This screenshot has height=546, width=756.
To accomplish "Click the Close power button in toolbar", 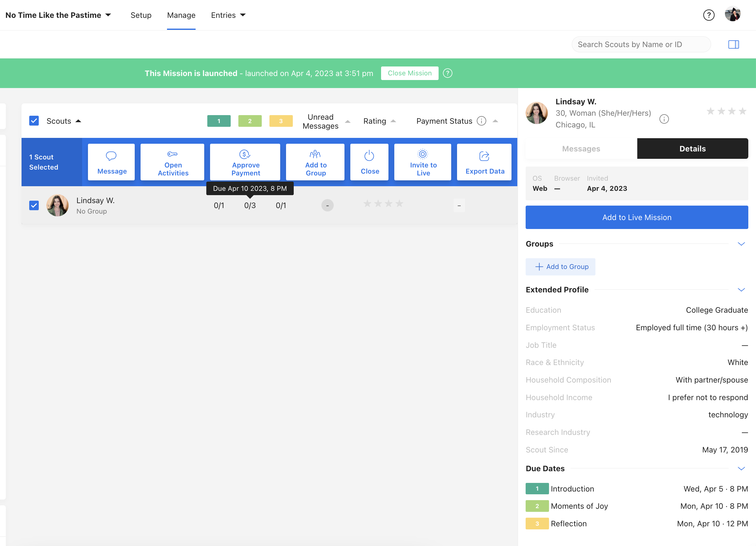I will pyautogui.click(x=369, y=162).
